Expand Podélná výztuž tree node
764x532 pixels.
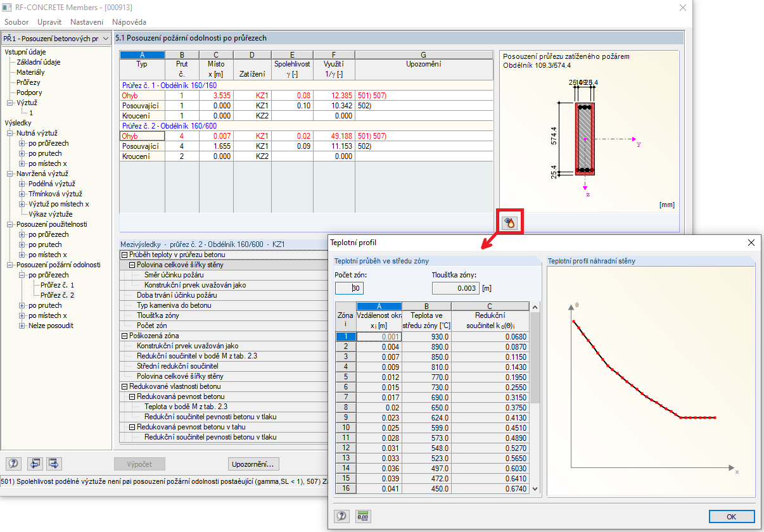tap(22, 184)
